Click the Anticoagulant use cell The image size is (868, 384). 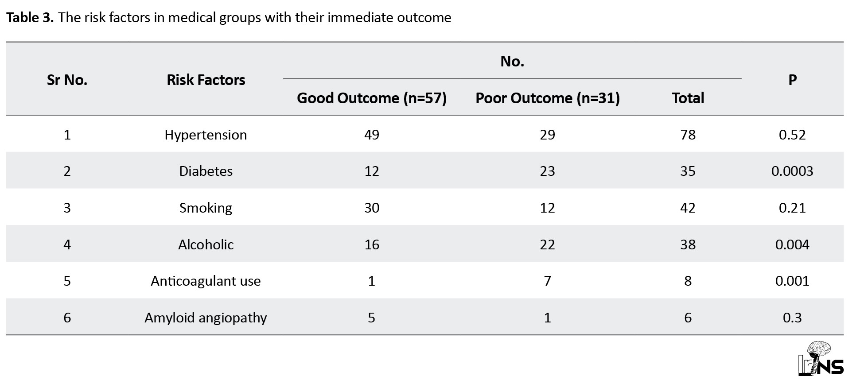(x=206, y=281)
